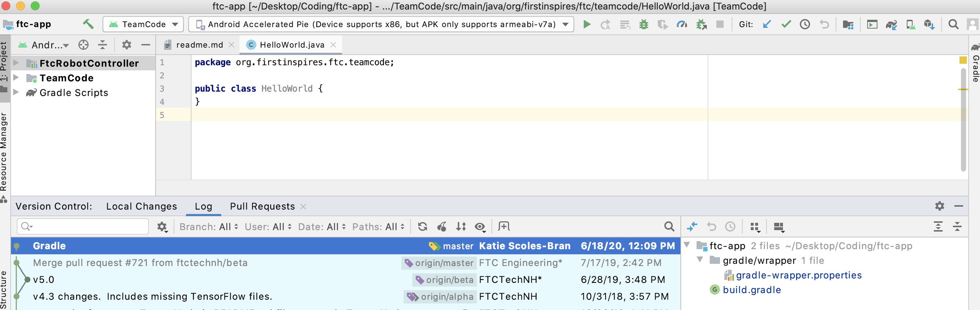The width and height of the screenshot is (980, 310).
Task: Expand the TeamCode module
Action: 16,78
